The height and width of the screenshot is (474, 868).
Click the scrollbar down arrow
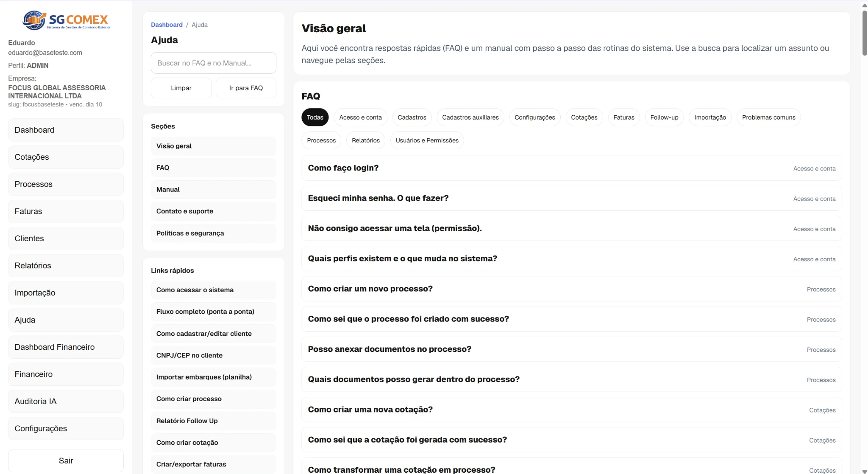[x=865, y=471]
